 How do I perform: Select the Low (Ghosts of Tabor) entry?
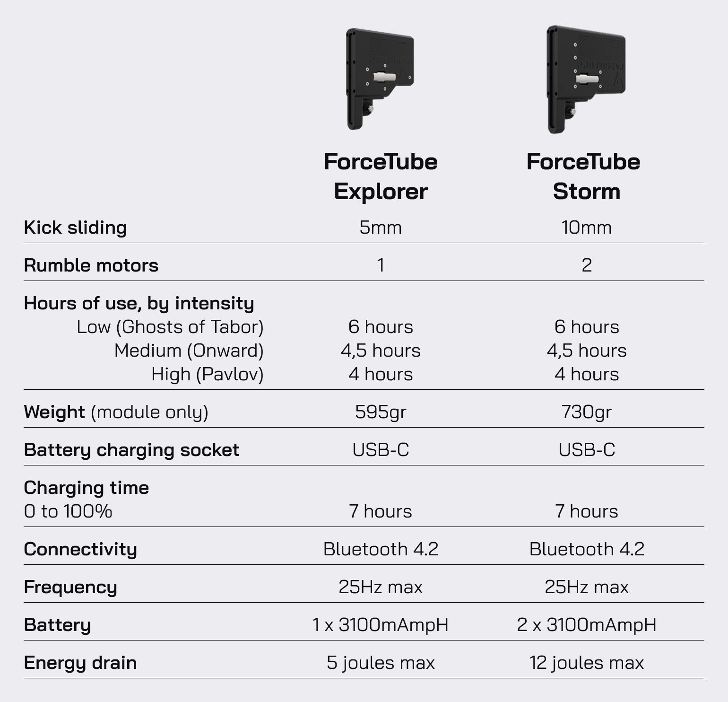170,327
